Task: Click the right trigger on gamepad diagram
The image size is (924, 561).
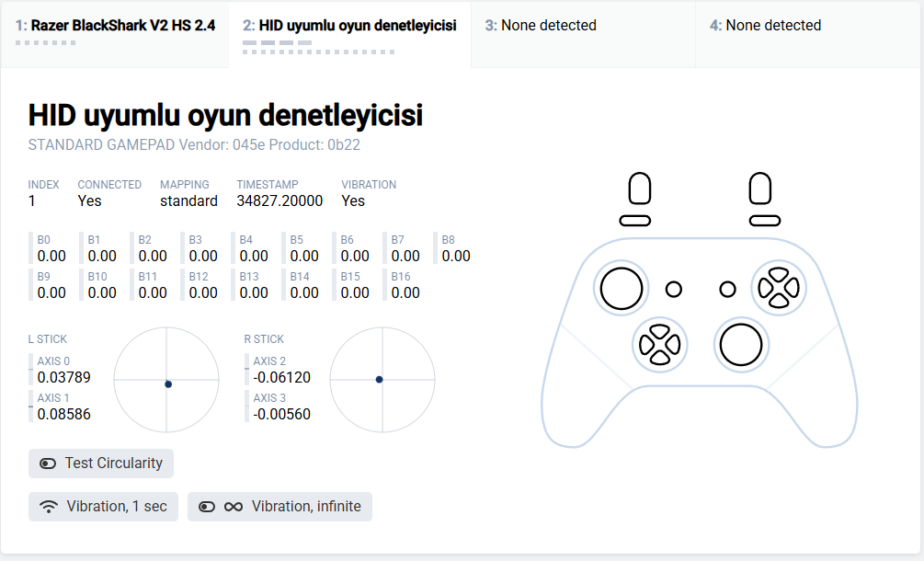Action: (x=760, y=189)
